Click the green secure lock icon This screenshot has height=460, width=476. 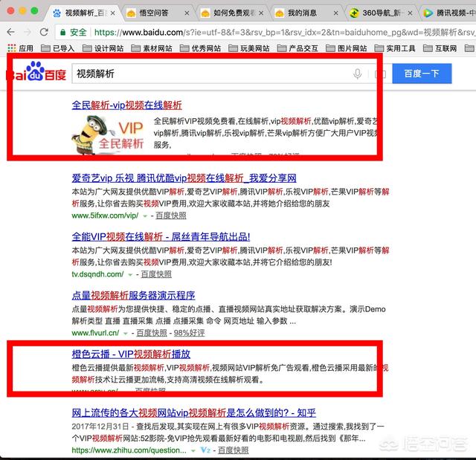pos(62,32)
